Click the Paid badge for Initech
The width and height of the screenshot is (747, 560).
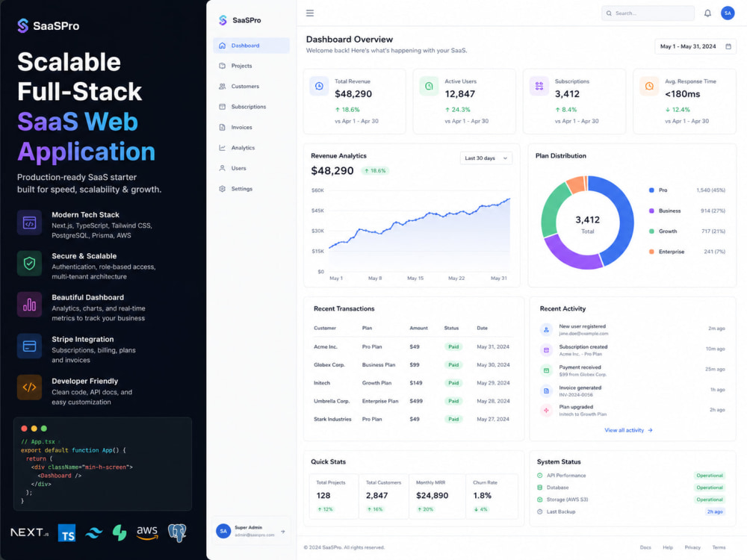click(x=453, y=383)
